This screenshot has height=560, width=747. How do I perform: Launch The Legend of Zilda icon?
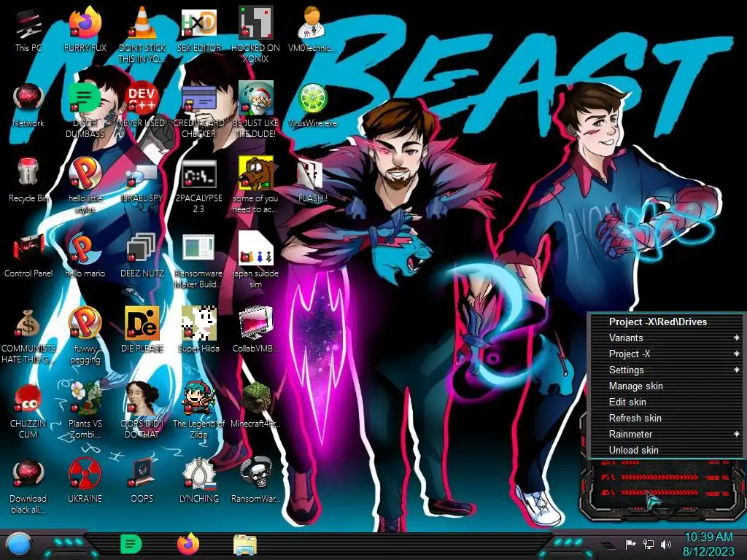tap(198, 410)
